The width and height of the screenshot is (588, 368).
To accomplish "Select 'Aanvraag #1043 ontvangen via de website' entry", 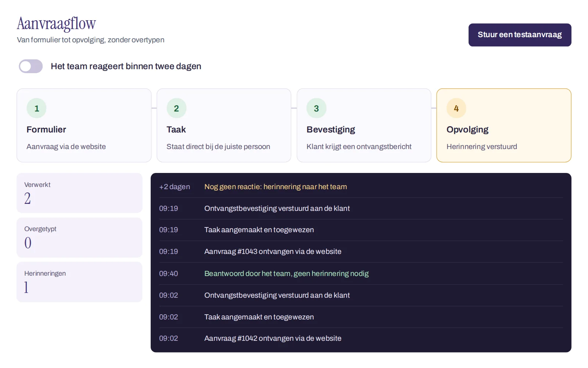I will click(273, 251).
